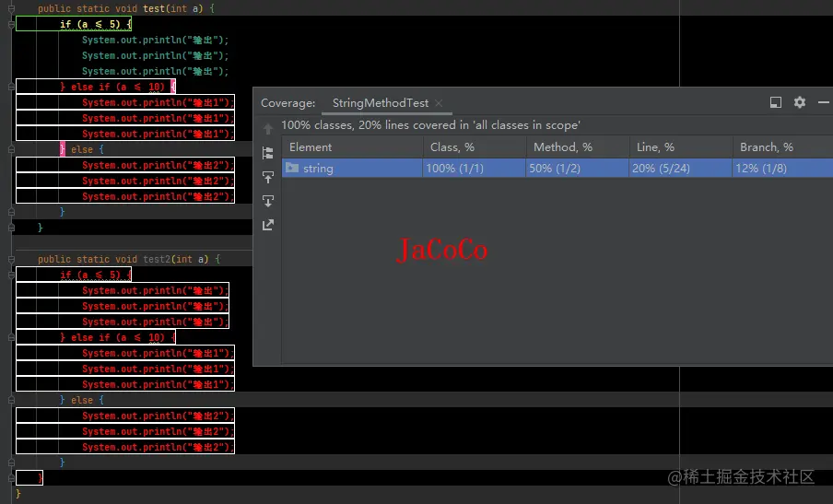Viewport: 833px width, 504px height.
Task: Collapse fold at green 'if (a ≤ 5)' line
Action: click(11, 25)
